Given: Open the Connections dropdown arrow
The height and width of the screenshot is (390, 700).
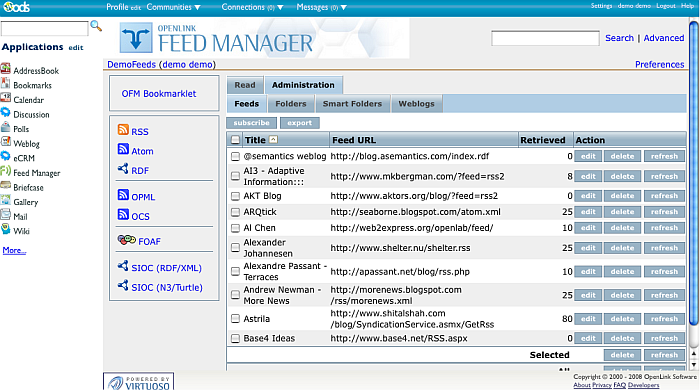Looking at the screenshot, I should coord(280,8).
